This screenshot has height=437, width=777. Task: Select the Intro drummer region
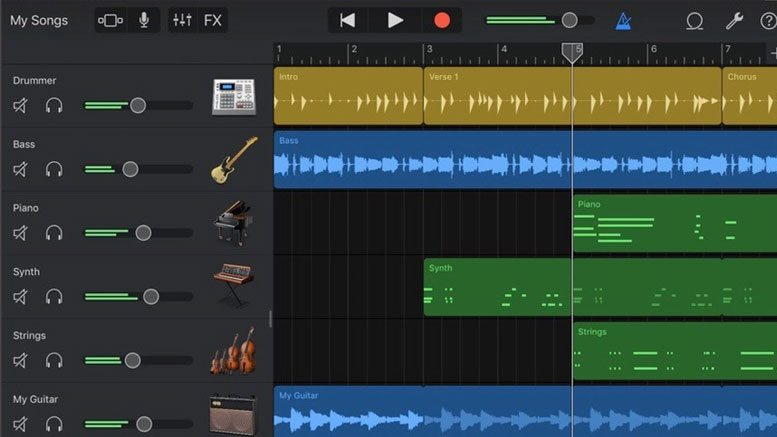pos(348,96)
